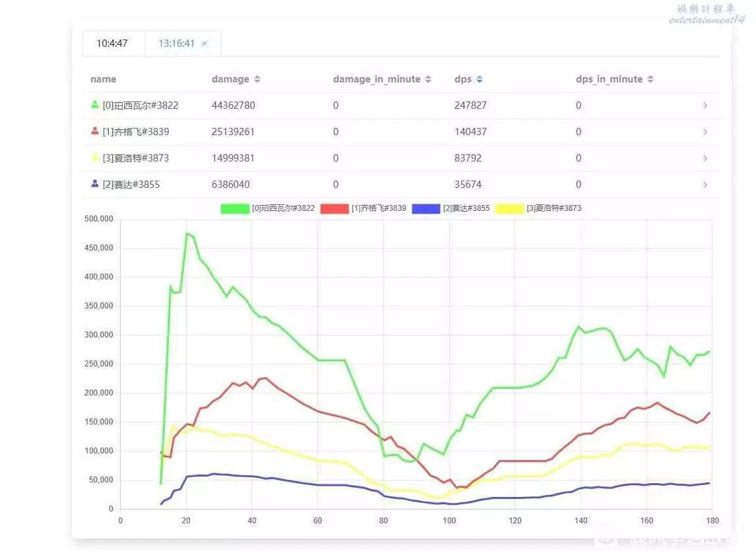
Task: Expand row details for 珀西瓦尔#3822
Action: click(705, 105)
